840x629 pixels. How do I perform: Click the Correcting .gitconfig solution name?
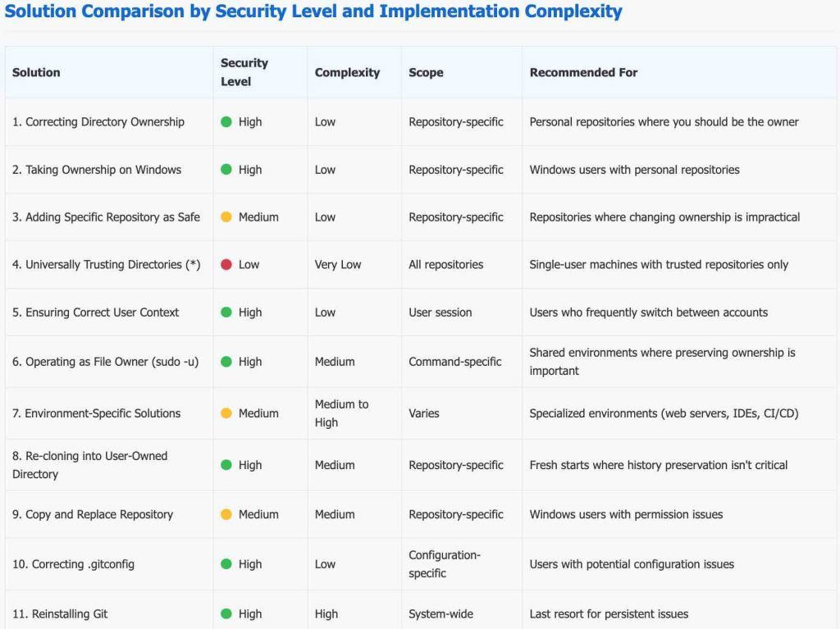pyautogui.click(x=73, y=564)
